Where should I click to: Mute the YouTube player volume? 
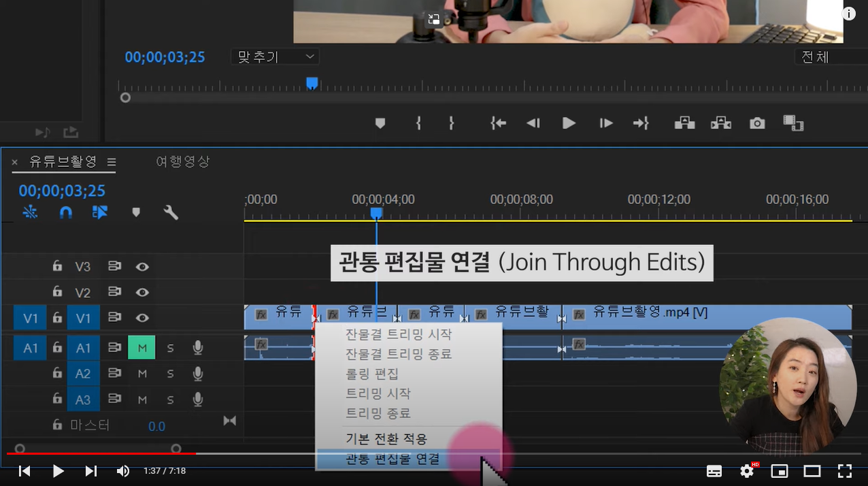coord(123,470)
